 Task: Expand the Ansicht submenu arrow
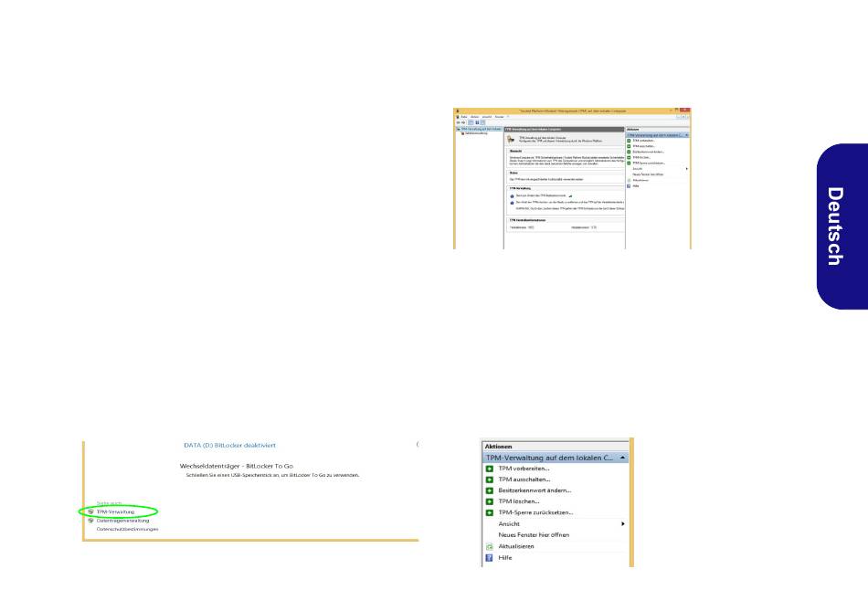[623, 523]
